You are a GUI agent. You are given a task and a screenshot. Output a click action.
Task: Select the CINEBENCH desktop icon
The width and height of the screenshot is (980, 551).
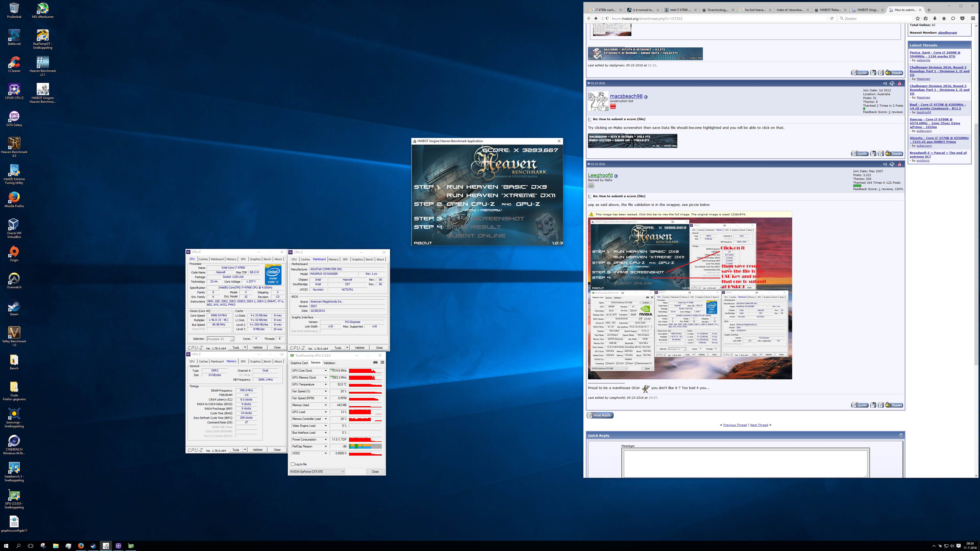tap(14, 445)
